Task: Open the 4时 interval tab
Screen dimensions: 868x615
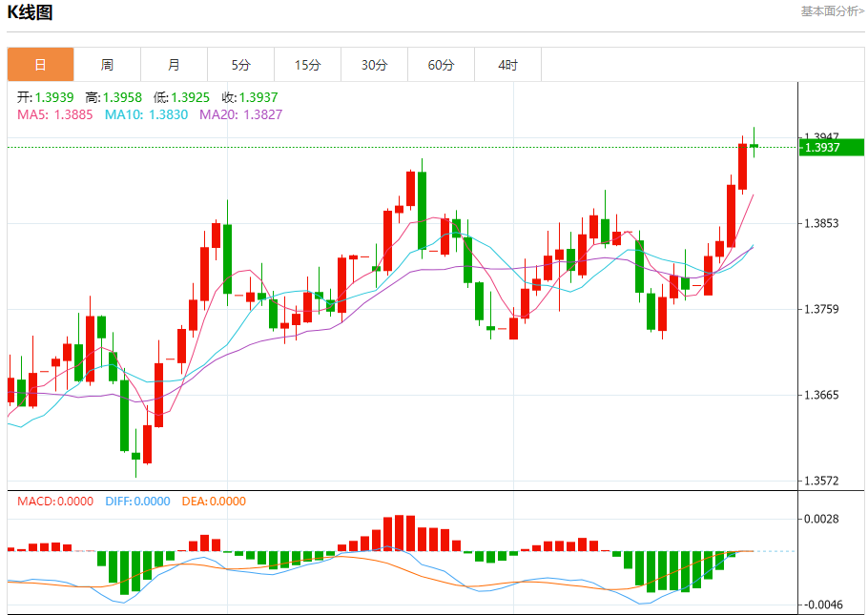Action: [507, 65]
